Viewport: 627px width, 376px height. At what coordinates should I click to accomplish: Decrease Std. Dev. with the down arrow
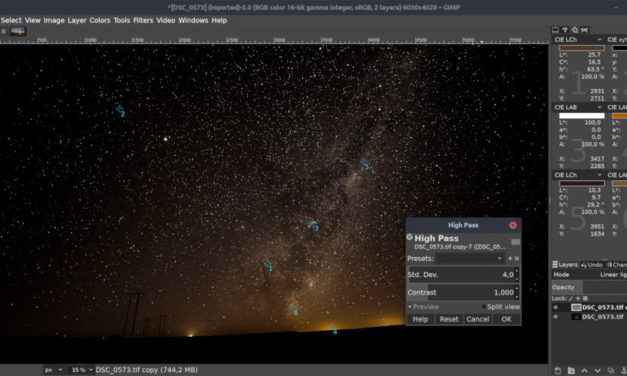pos(517,278)
